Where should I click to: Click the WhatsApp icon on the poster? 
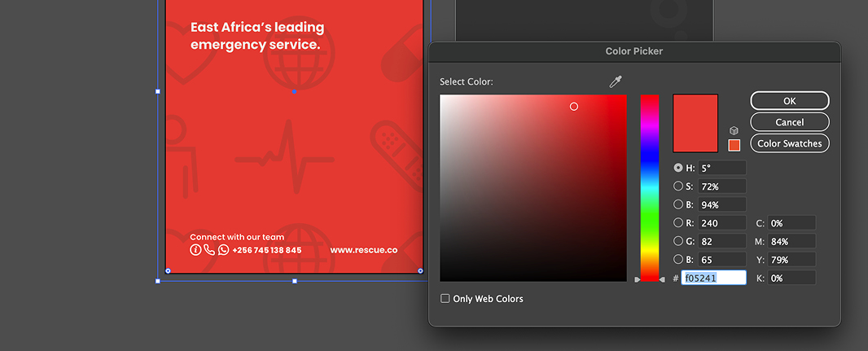[x=223, y=250]
